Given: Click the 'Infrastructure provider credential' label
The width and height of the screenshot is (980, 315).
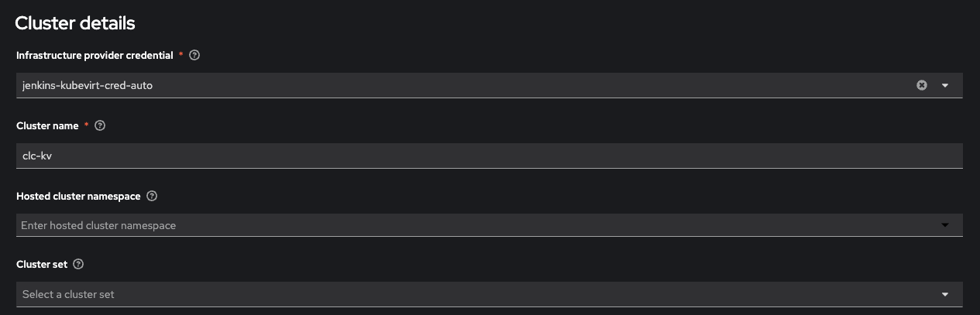Looking at the screenshot, I should point(95,56).
